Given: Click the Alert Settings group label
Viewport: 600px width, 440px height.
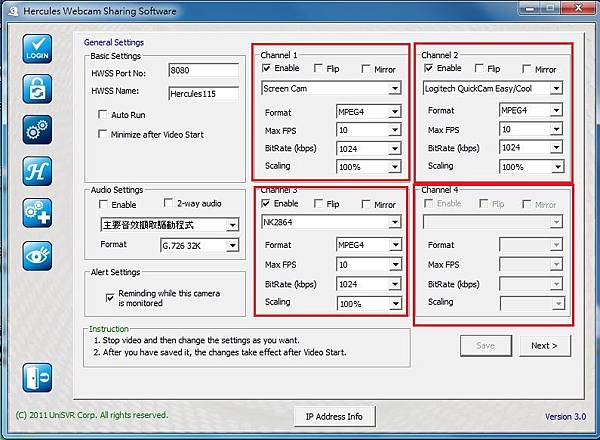Looking at the screenshot, I should tap(116, 272).
